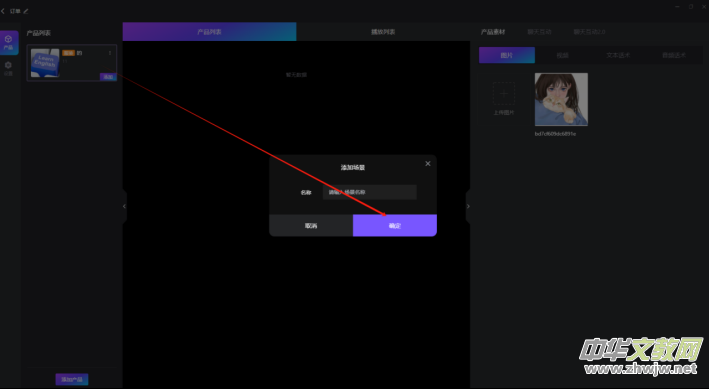
Task: Select the 图片 material tab
Action: [507, 55]
